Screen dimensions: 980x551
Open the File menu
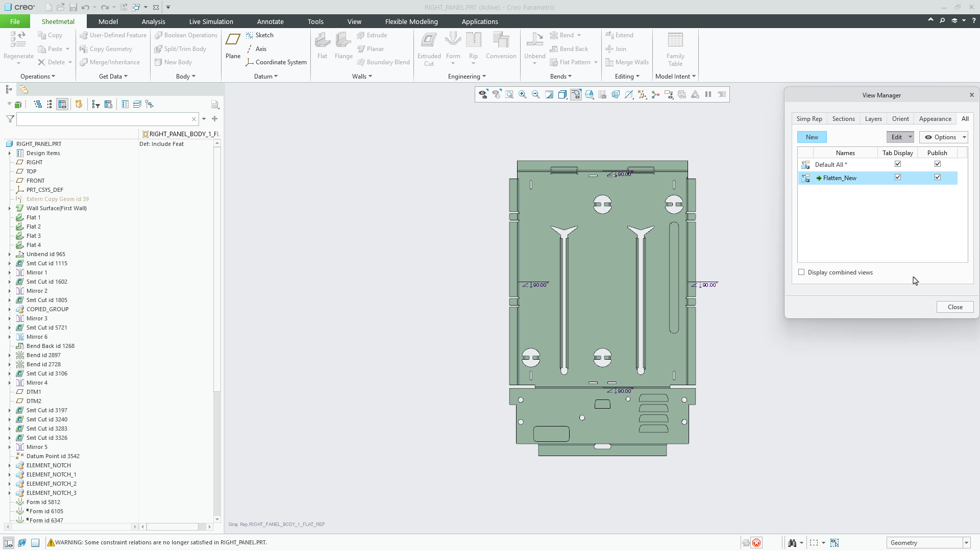tap(15, 21)
